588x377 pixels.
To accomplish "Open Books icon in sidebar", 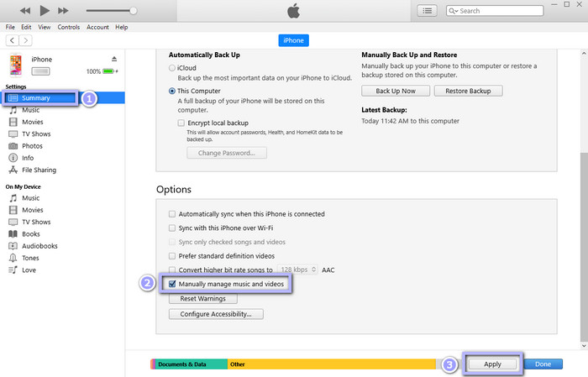I will coord(13,234).
